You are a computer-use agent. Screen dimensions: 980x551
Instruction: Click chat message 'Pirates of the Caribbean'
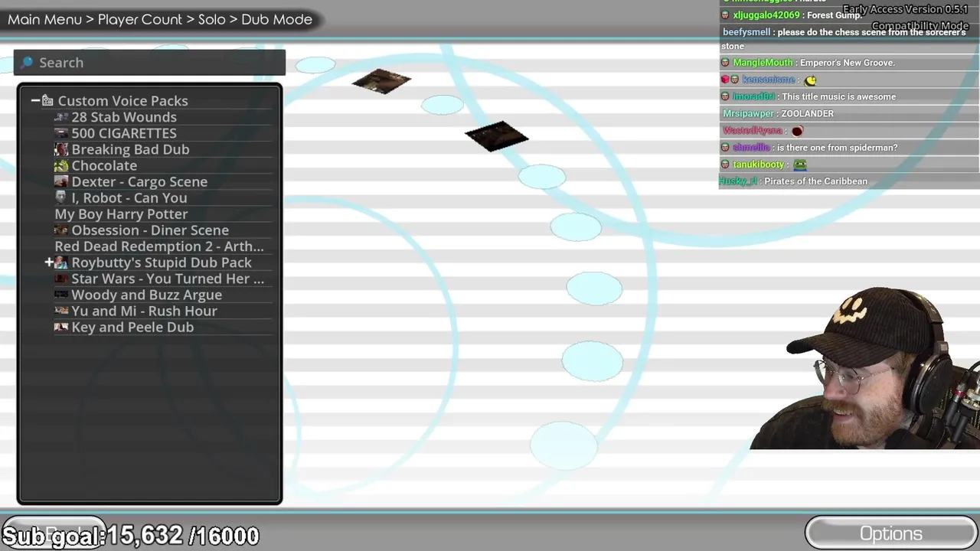click(815, 181)
